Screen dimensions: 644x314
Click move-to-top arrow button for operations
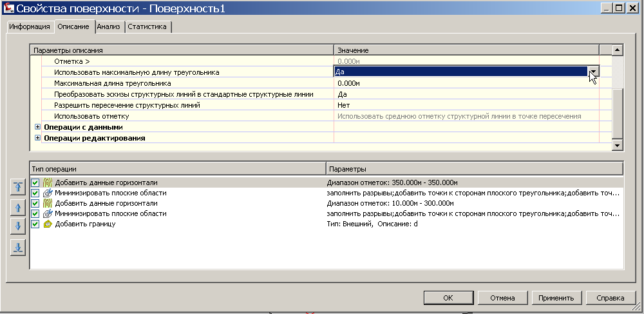pos(18,187)
